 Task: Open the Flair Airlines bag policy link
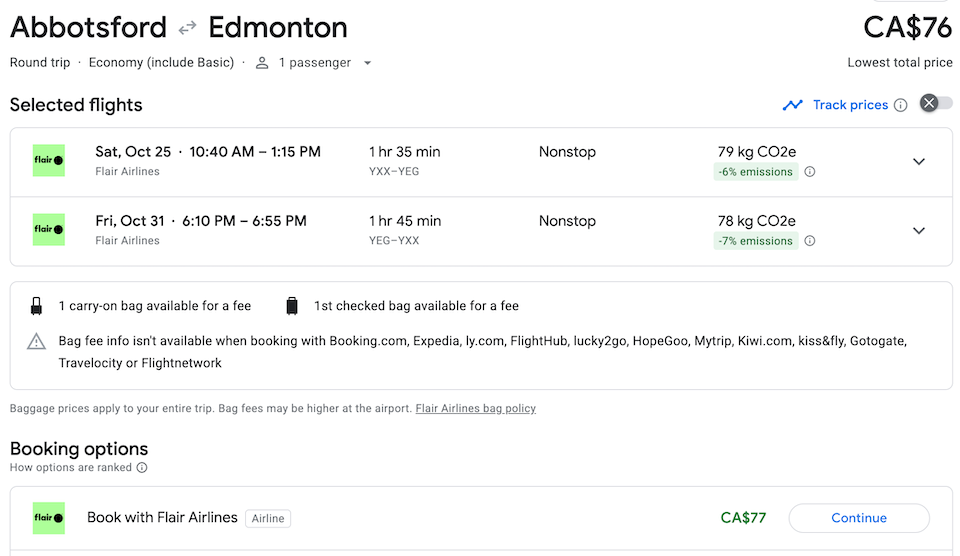(475, 408)
